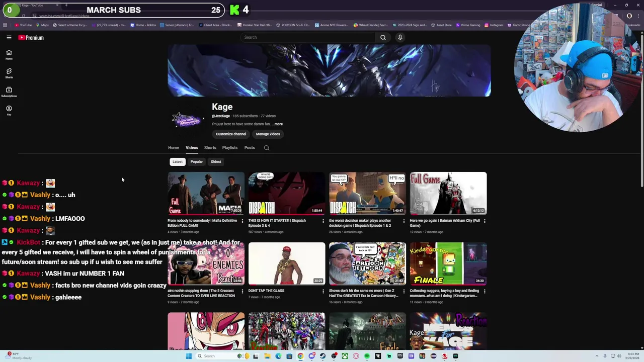Click the channel banner image
This screenshot has height=362, width=644.
point(329,70)
